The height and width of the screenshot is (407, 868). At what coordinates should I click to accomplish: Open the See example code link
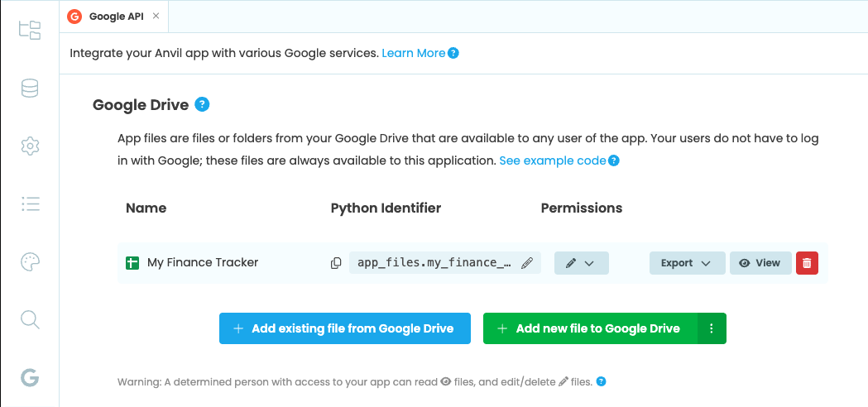click(x=553, y=161)
